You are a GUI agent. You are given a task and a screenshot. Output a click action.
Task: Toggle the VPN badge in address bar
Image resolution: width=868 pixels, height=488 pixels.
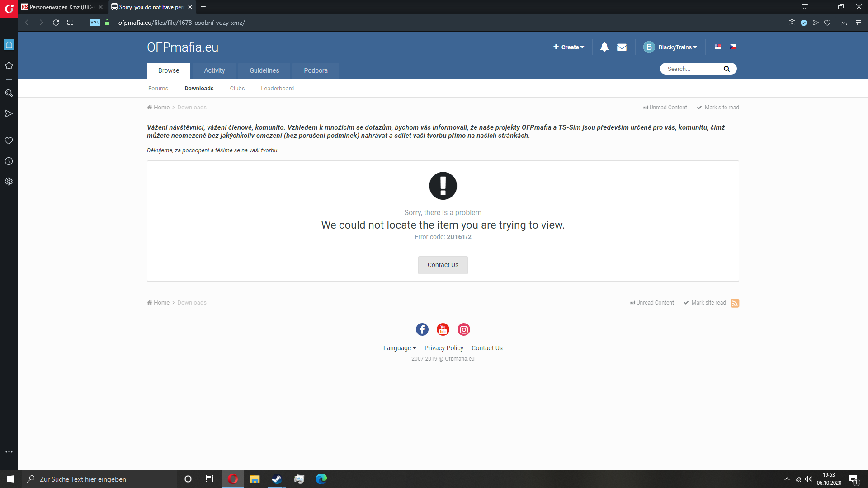coord(94,23)
